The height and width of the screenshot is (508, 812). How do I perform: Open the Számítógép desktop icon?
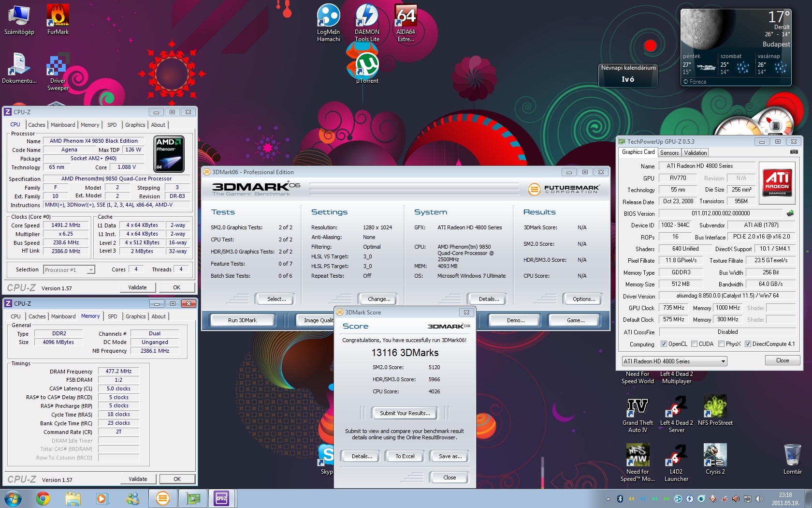(19, 20)
